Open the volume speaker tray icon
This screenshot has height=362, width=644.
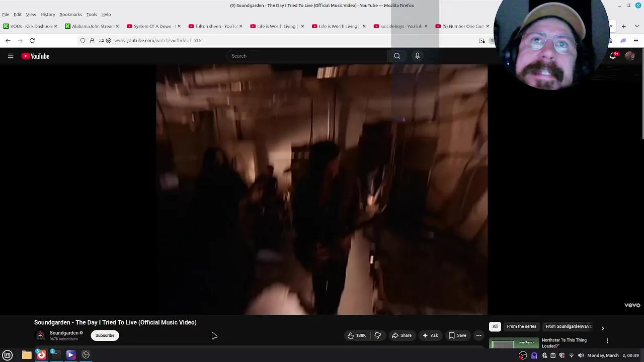(x=581, y=355)
